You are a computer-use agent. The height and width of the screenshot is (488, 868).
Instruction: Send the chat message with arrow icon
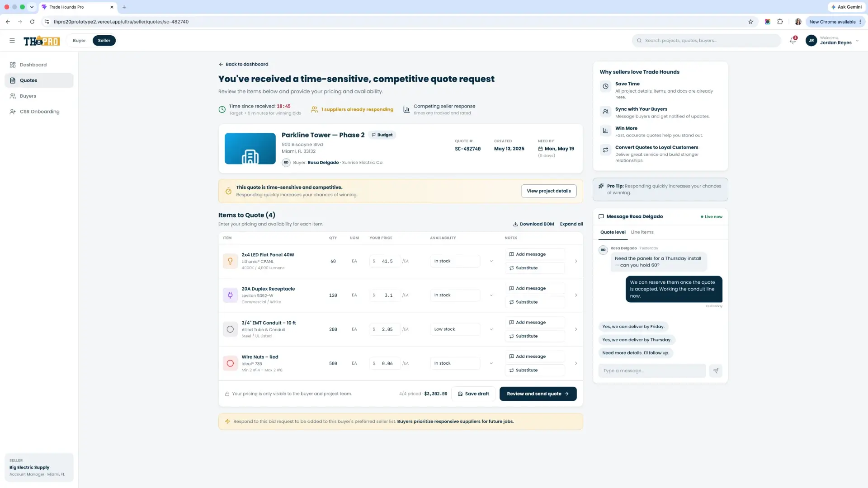(715, 371)
